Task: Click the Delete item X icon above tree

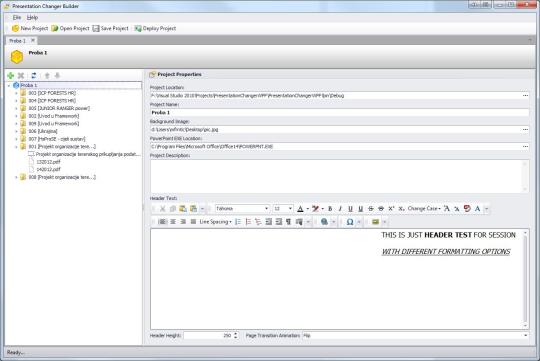Action: (21, 75)
